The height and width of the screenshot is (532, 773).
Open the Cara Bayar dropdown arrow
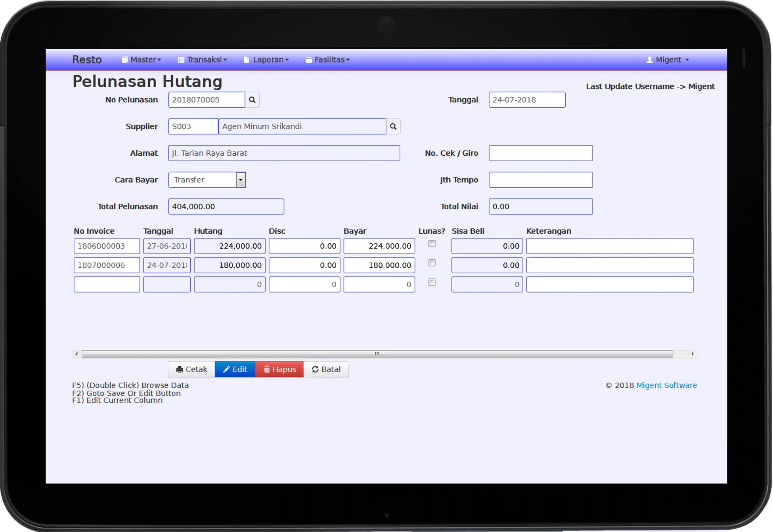coord(241,180)
